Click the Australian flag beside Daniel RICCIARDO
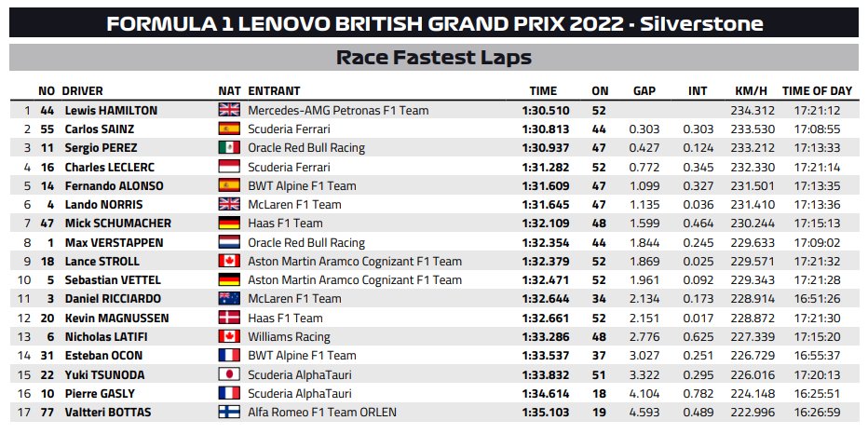 (x=228, y=298)
